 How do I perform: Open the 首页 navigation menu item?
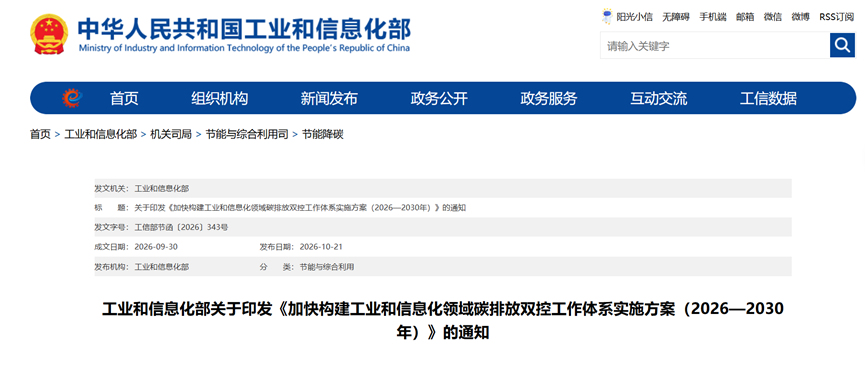[124, 99]
